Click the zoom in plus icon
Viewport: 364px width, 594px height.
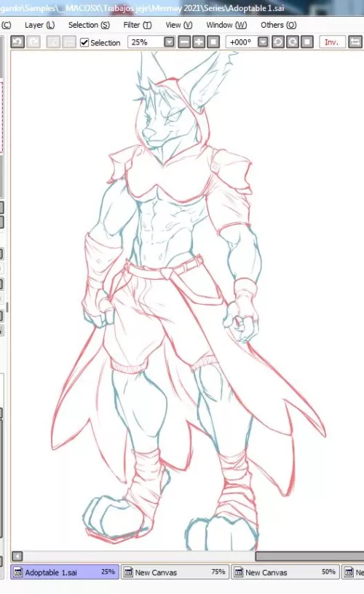point(199,42)
